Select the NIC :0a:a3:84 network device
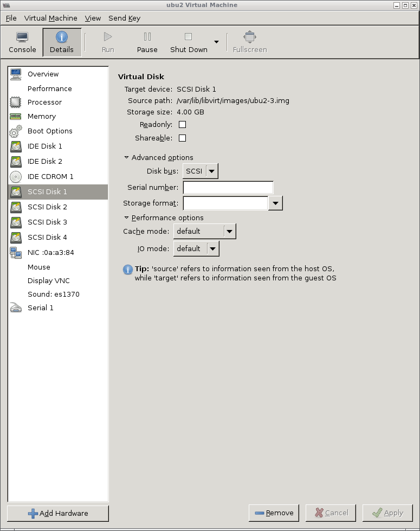The image size is (420, 531). click(x=50, y=252)
